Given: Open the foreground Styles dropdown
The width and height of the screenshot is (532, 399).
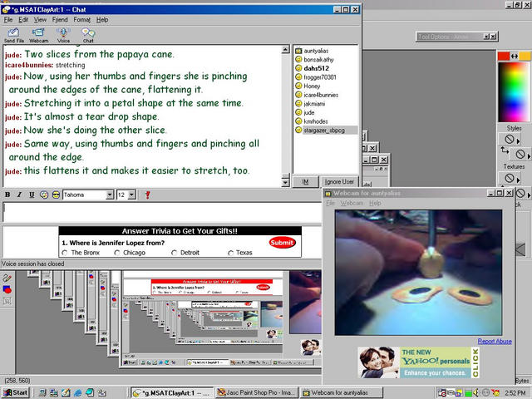Looking at the screenshot, I should (510, 139).
